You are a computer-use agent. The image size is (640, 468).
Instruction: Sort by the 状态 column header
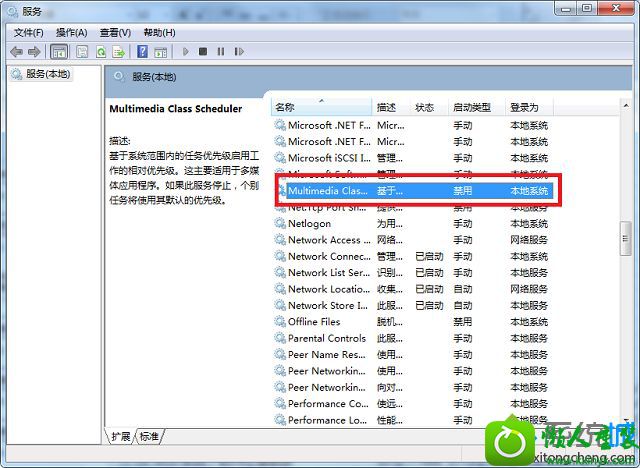pyautogui.click(x=429, y=107)
